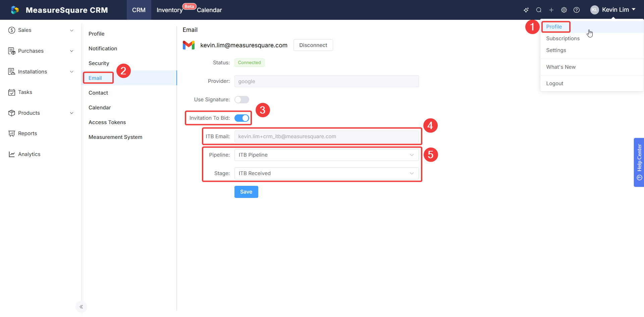
Task: Click the kevin.lim@measuresquare.com account address
Action: click(244, 45)
